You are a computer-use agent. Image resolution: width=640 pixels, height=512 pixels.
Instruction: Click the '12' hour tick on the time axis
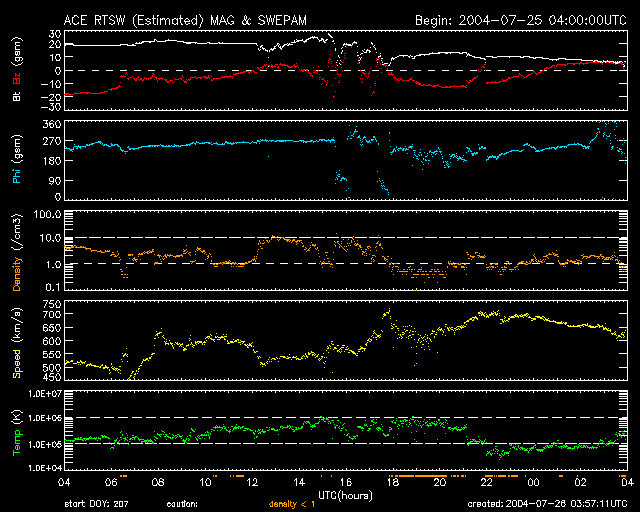tap(252, 483)
